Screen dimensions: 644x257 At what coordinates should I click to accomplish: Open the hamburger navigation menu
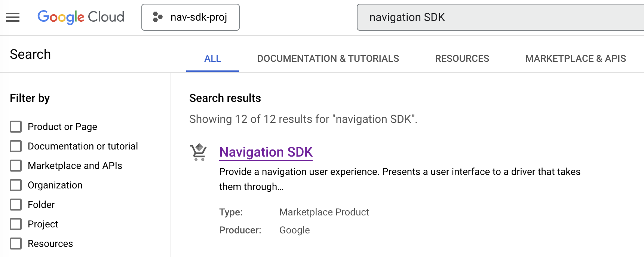pos(13,17)
